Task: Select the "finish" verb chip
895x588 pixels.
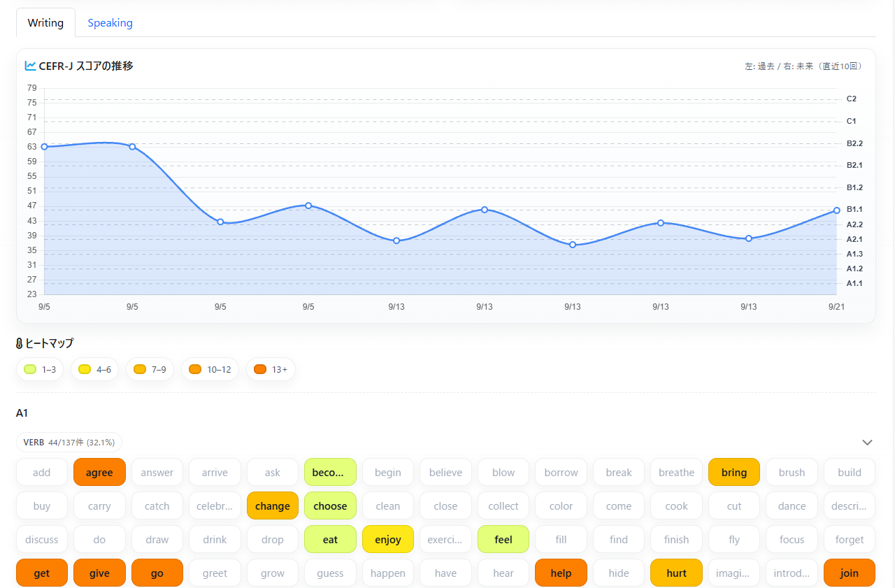Action: coord(676,540)
